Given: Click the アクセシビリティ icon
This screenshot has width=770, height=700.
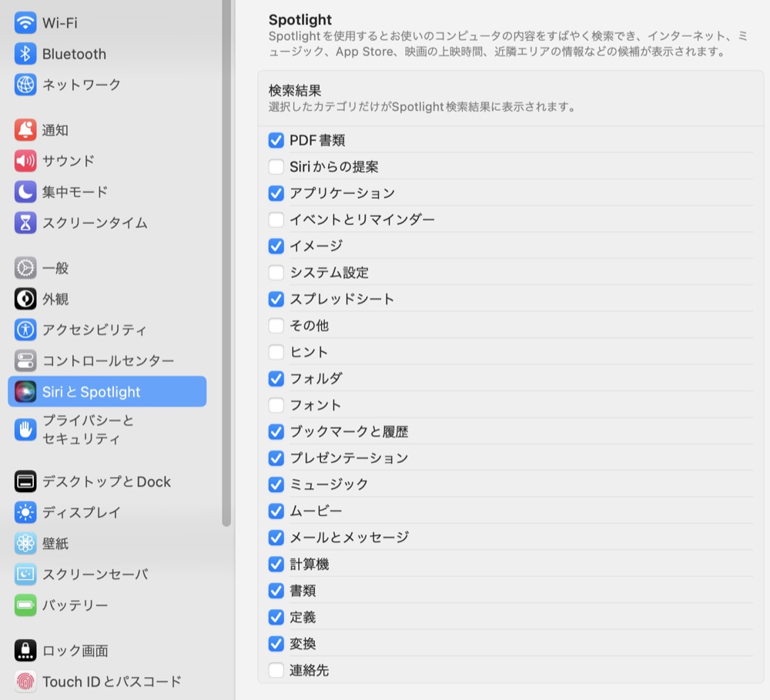Looking at the screenshot, I should [x=25, y=330].
